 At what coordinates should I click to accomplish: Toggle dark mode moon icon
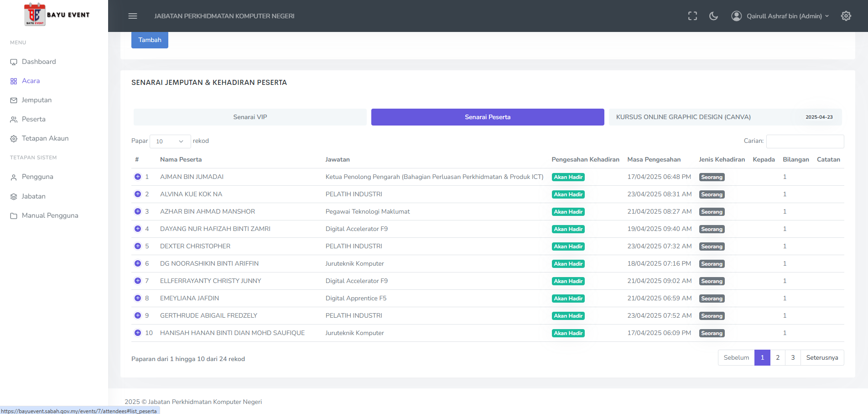click(x=713, y=16)
